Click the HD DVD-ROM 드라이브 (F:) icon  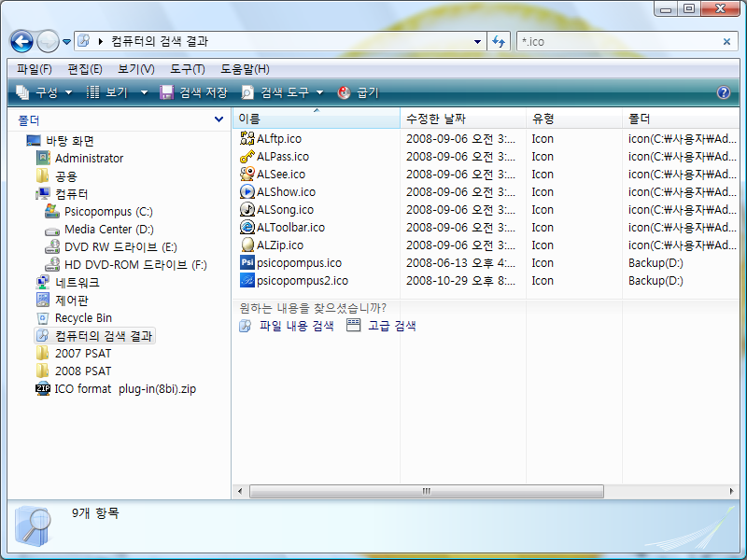click(52, 264)
